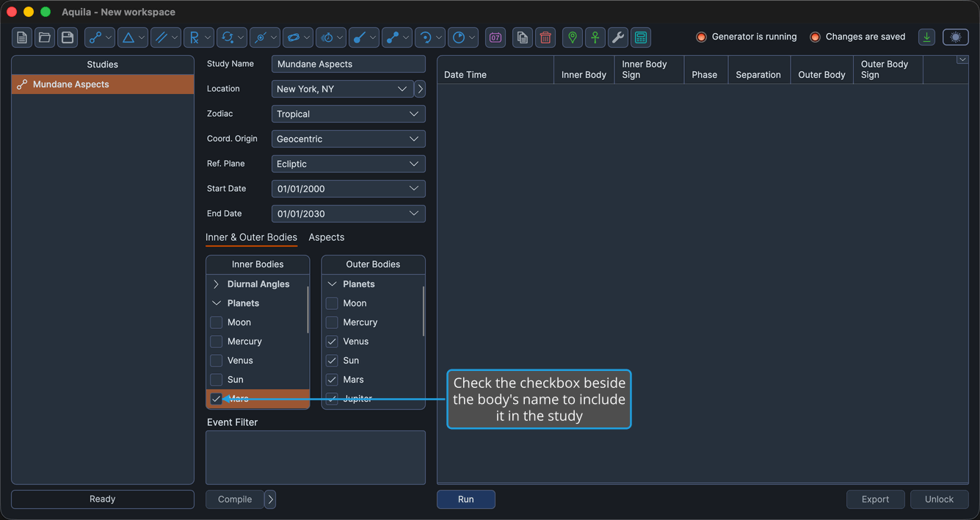This screenshot has height=520, width=980.
Task: Select Mundane Aspects in Studies list
Action: pyautogui.click(x=103, y=84)
